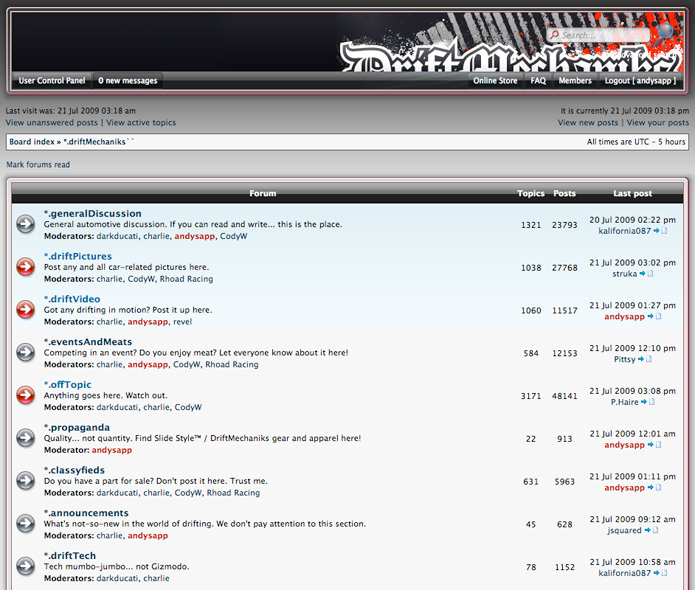Image resolution: width=695 pixels, height=590 pixels.
Task: Open CodyW moderator in *.offTopic row
Action: tap(188, 407)
